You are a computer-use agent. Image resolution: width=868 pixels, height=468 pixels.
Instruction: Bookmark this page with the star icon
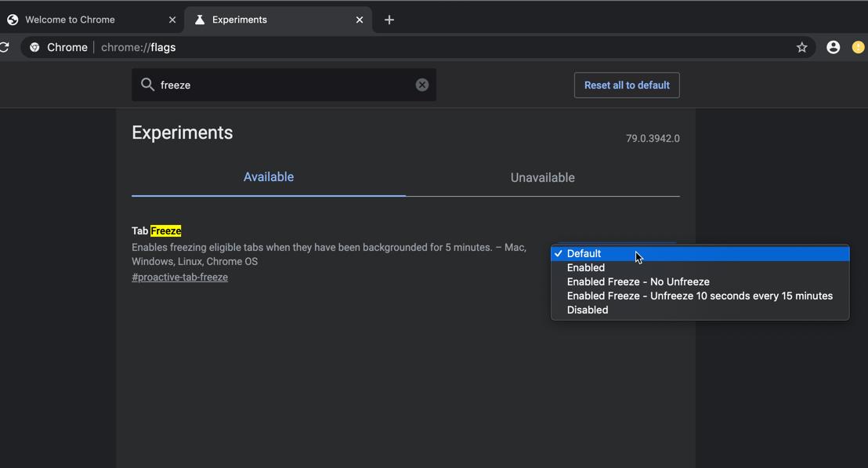801,48
